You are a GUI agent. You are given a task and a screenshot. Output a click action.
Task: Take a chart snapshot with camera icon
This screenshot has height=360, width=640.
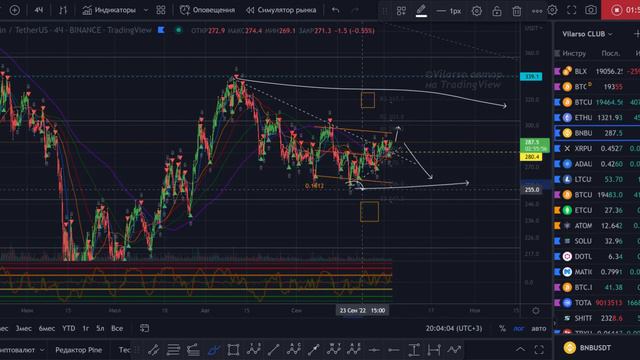(x=591, y=10)
